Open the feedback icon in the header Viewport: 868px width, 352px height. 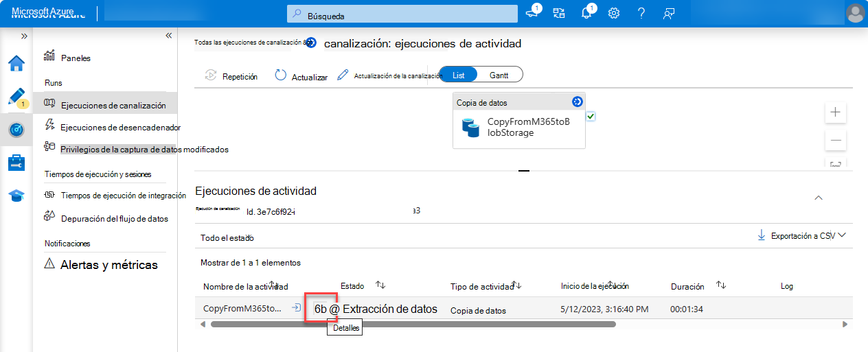click(669, 13)
